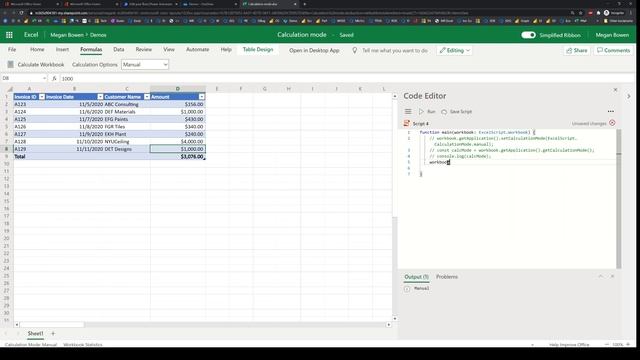Image resolution: width=640 pixels, height=360 pixels.
Task: Add a new sheet with the plus icon
Action: 53,333
